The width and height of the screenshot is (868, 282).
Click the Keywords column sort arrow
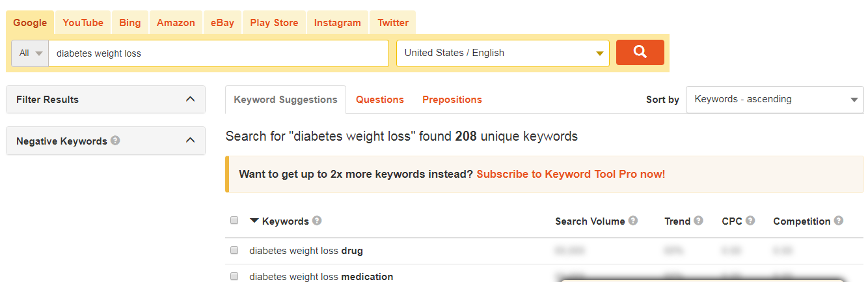pos(254,221)
